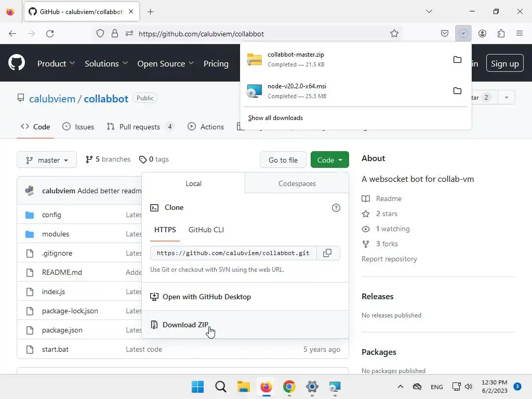Open Firefox extensions puzzle icon
Viewport: 532px width, 399px height.
tap(501, 33)
